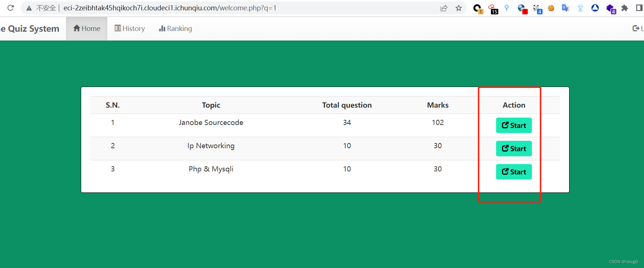The width and height of the screenshot is (644, 268).
Task: Click the URL in the address bar
Action: [170, 8]
